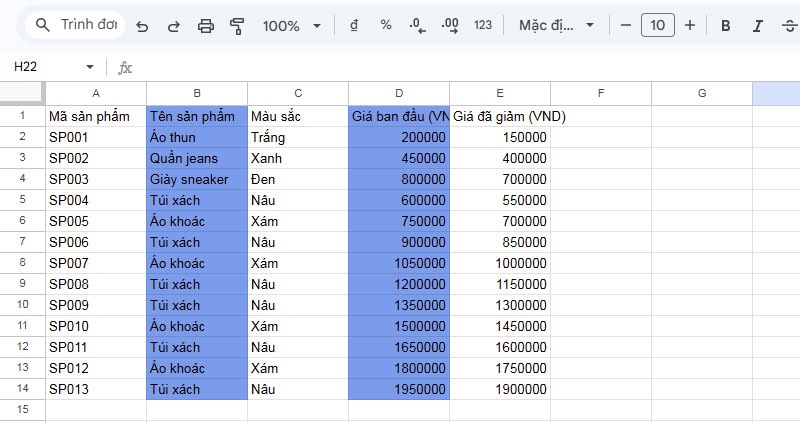
Task: Open the font family dropdown
Action: pyautogui.click(x=557, y=25)
